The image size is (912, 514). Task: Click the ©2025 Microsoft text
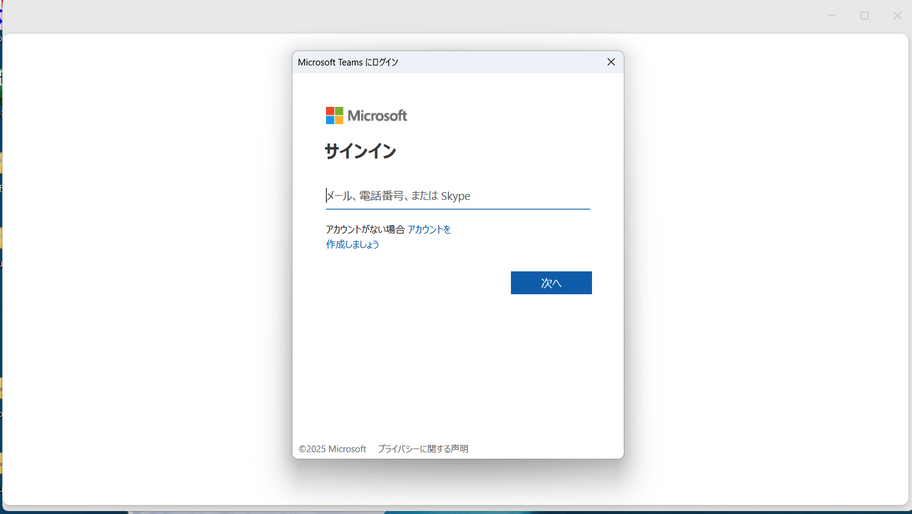pos(332,449)
